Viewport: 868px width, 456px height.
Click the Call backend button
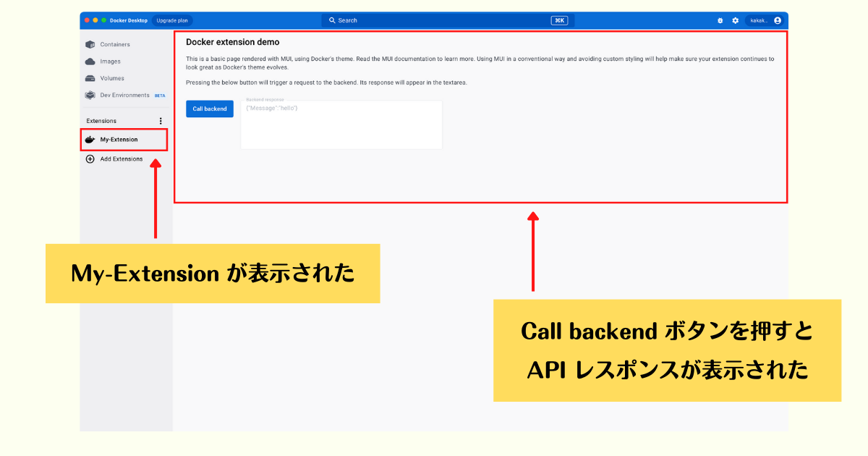click(x=210, y=109)
